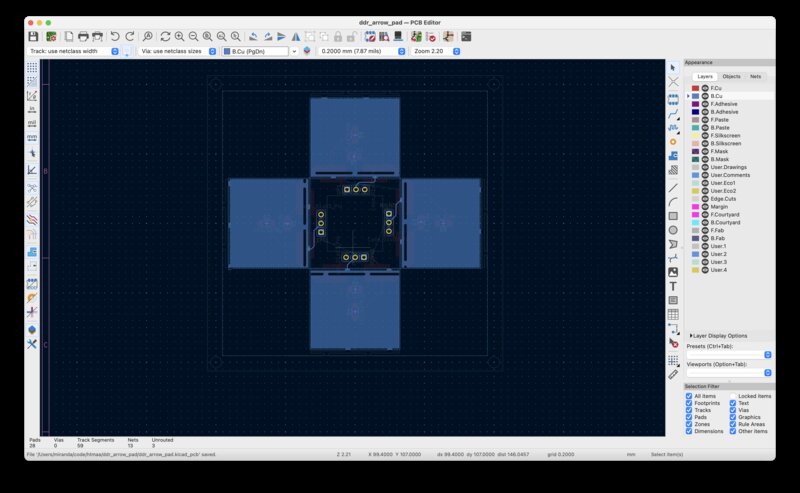The image size is (800, 493).
Task: Select the Draw Circle tool
Action: click(x=673, y=229)
